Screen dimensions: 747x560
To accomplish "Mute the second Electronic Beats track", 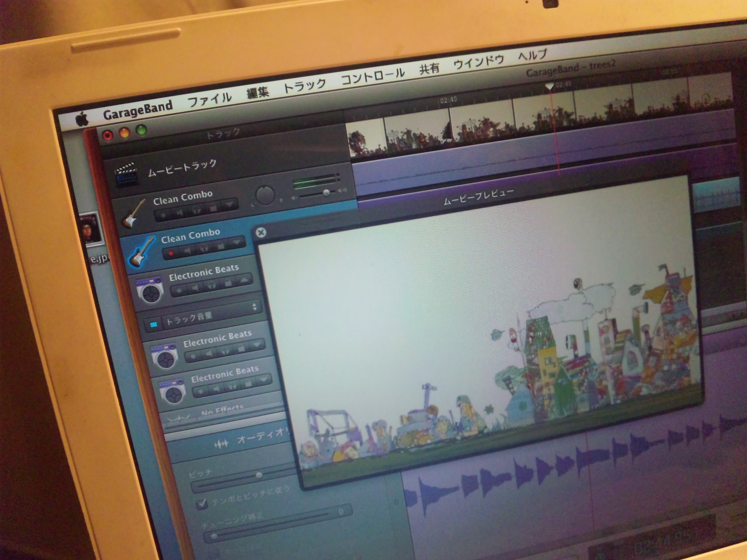I will (209, 353).
